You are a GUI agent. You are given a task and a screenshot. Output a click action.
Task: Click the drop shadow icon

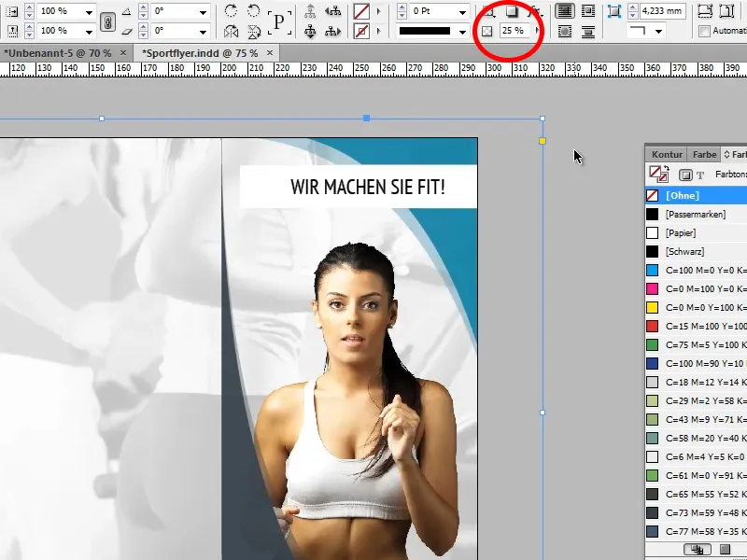coord(512,10)
